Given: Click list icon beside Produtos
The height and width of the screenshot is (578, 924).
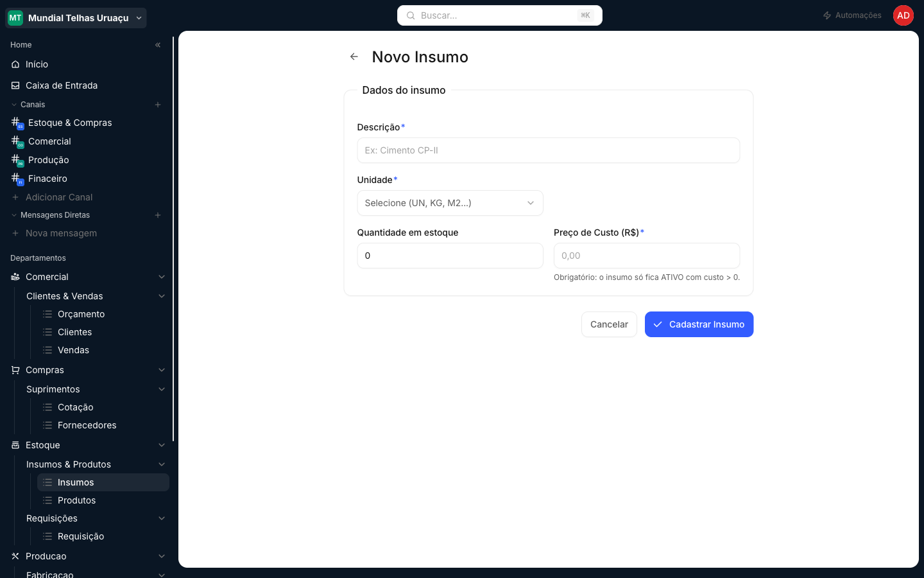Looking at the screenshot, I should pos(47,500).
